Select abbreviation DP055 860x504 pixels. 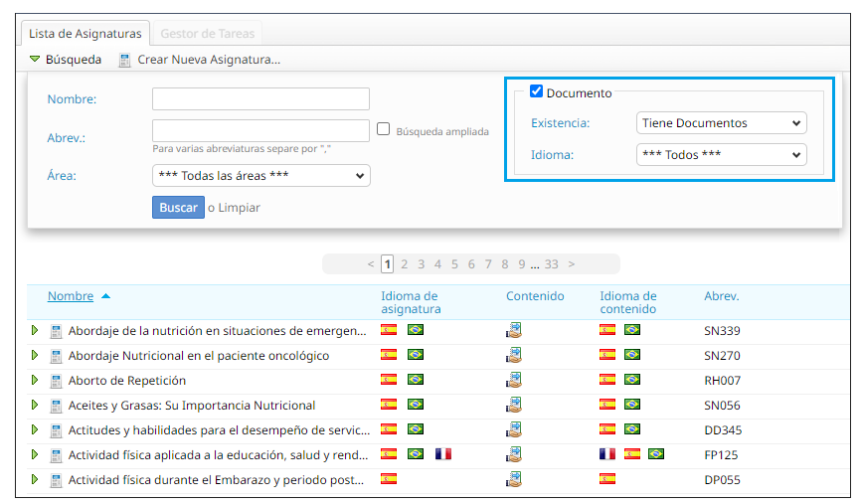[722, 480]
